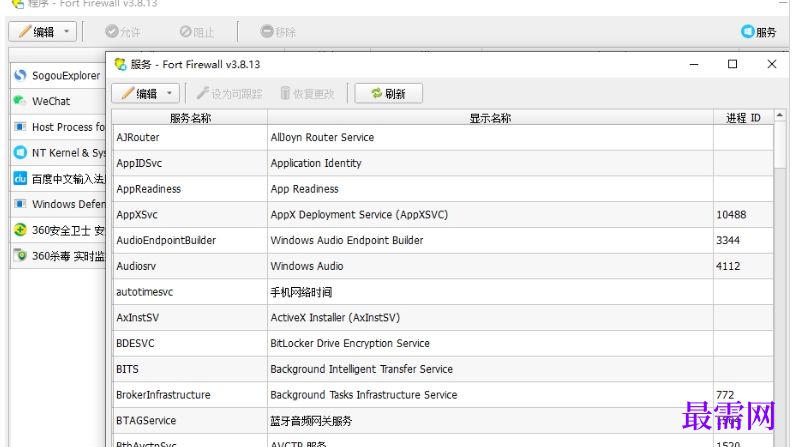Select the AJRouter service name
The width and height of the screenshot is (794, 447).
click(x=138, y=137)
